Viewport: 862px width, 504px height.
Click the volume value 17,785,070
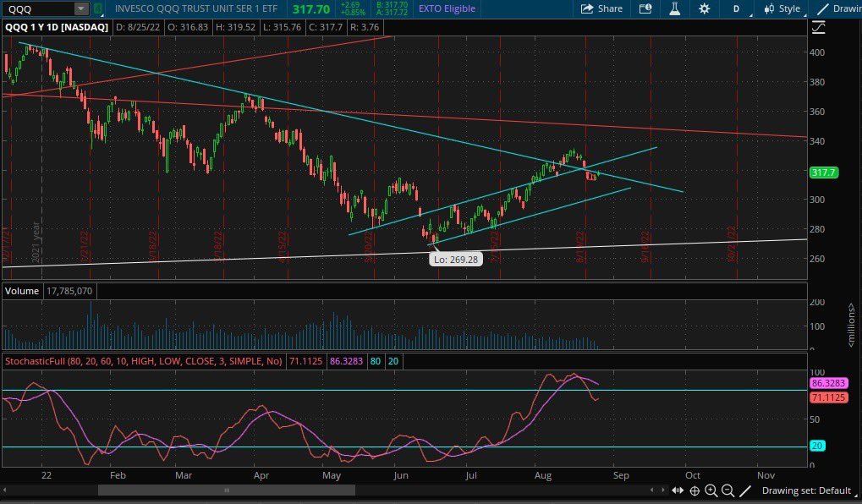(x=69, y=291)
